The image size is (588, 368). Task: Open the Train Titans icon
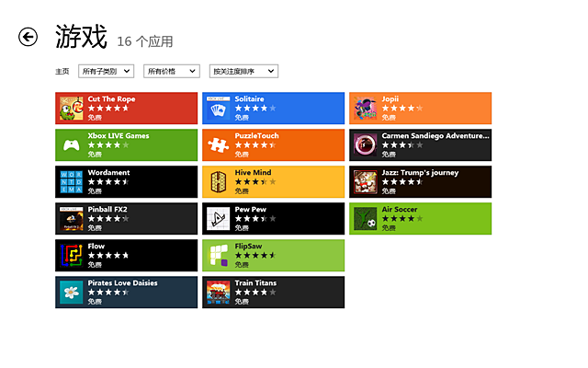[x=219, y=293]
